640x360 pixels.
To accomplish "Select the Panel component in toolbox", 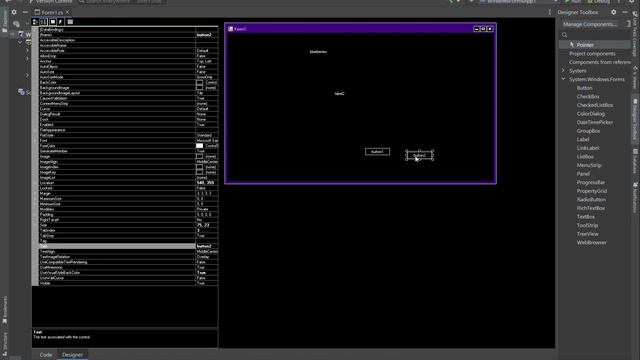I will (582, 174).
